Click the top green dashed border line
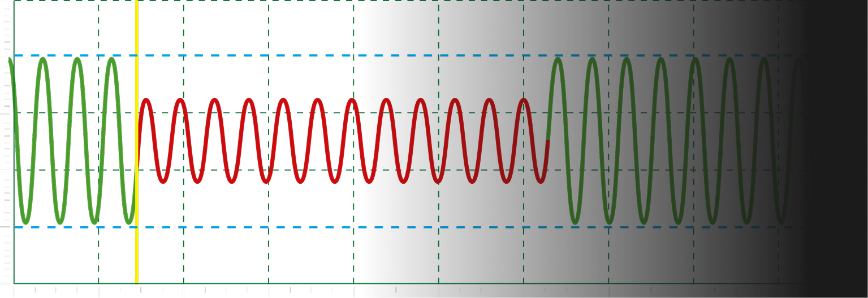Image resolution: width=868 pixels, height=298 pixels. pos(226,1)
